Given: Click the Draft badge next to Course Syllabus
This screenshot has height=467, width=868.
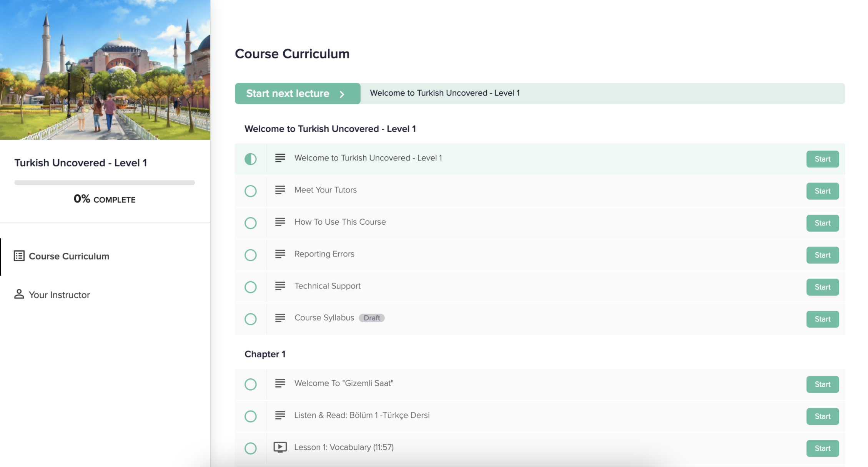Looking at the screenshot, I should pyautogui.click(x=372, y=318).
